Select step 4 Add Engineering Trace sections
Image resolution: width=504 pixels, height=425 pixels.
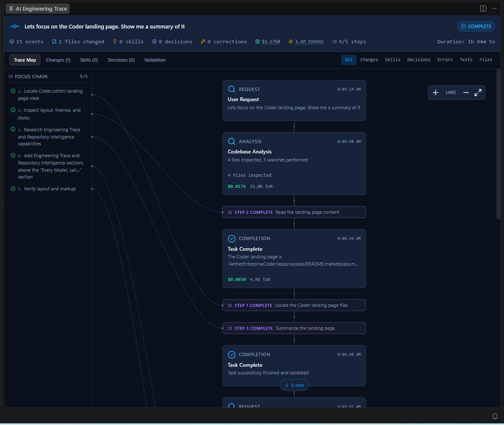(49, 166)
